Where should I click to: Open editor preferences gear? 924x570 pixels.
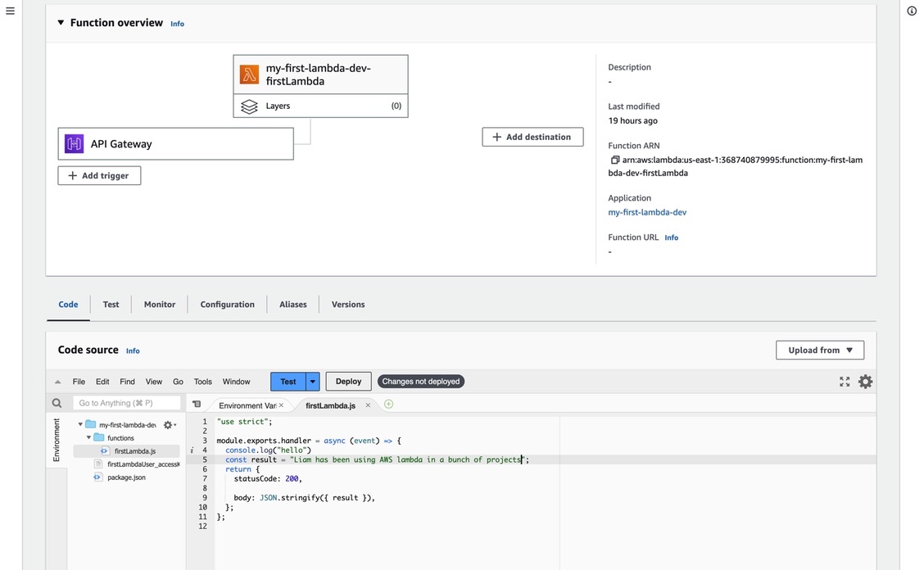pos(865,382)
